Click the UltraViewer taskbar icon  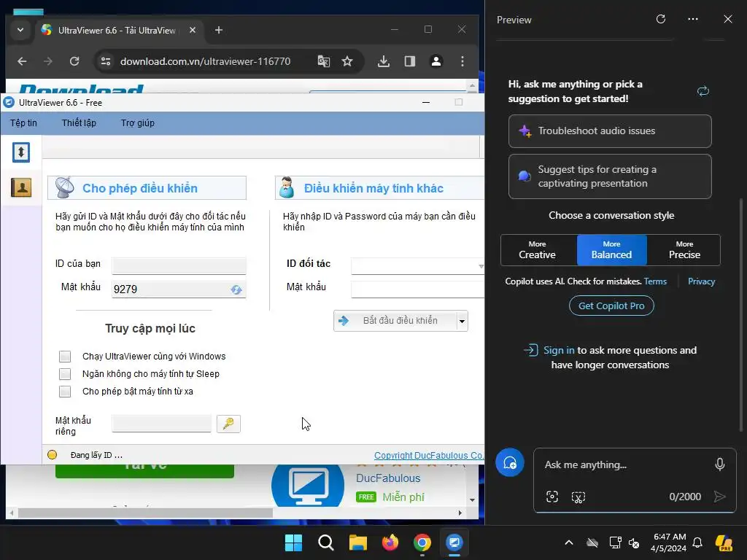[x=454, y=542]
